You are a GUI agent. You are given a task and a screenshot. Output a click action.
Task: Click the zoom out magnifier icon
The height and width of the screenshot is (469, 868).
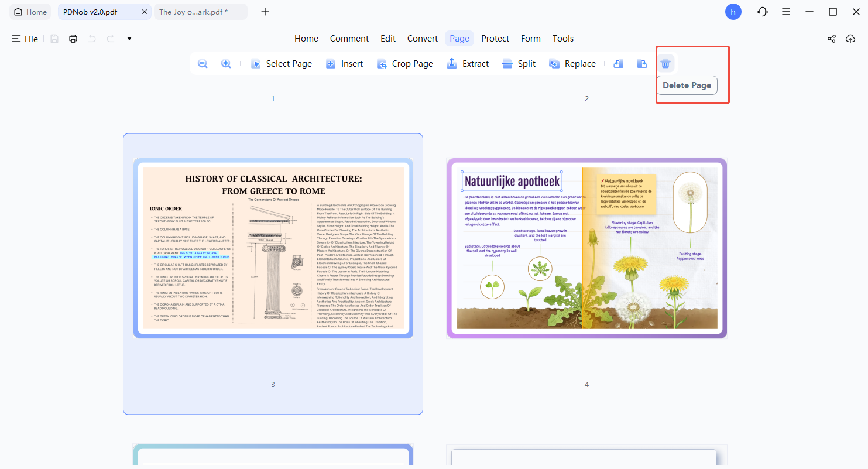point(203,64)
